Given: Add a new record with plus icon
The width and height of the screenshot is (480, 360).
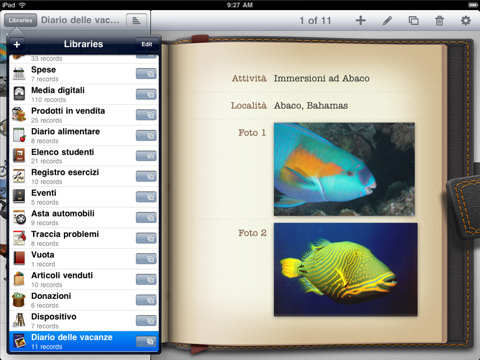Looking at the screenshot, I should [x=360, y=21].
